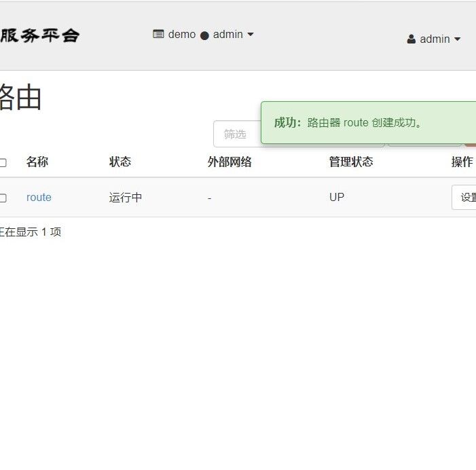The width and height of the screenshot is (476, 470).
Task: Select the UP admin state cell
Action: point(337,198)
